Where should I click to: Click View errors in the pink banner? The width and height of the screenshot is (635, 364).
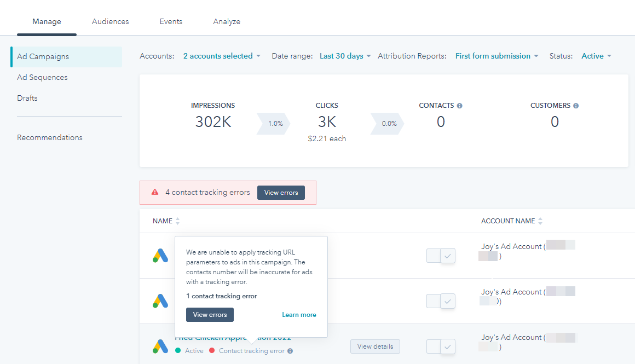coord(281,192)
